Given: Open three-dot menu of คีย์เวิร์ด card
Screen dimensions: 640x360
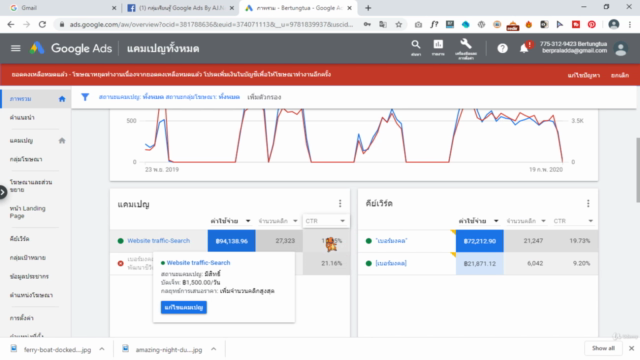Looking at the screenshot, I should pos(588,203).
